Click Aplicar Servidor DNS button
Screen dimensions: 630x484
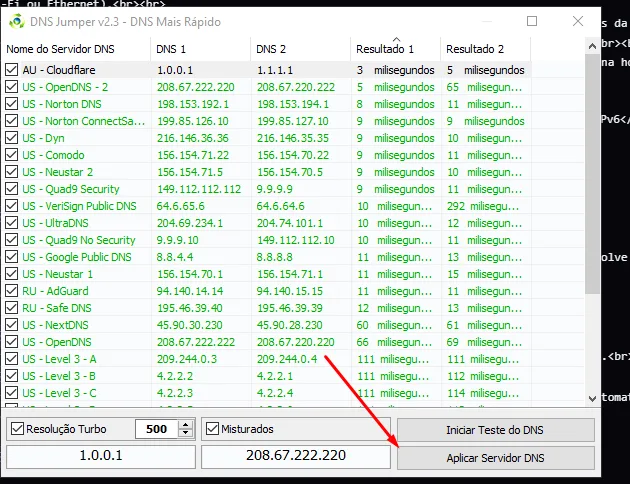495,458
